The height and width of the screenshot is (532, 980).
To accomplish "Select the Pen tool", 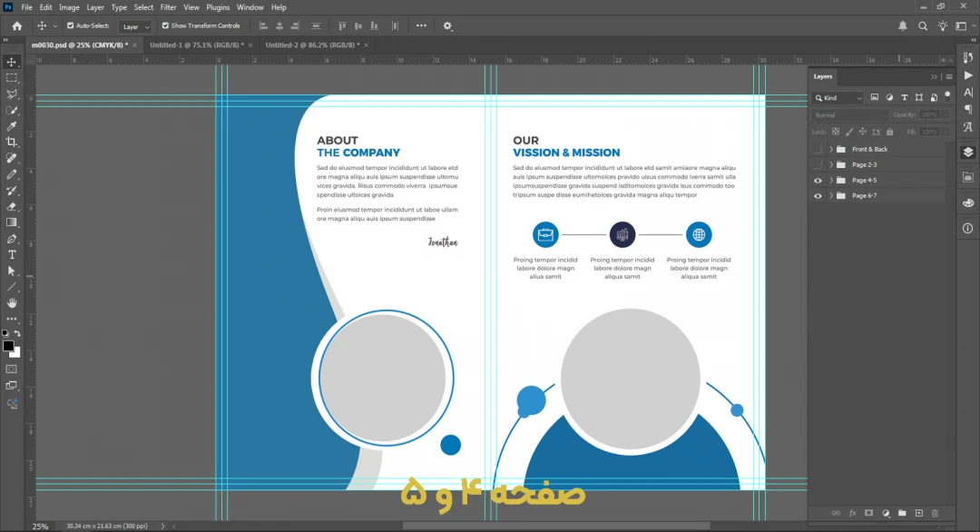I will point(12,239).
